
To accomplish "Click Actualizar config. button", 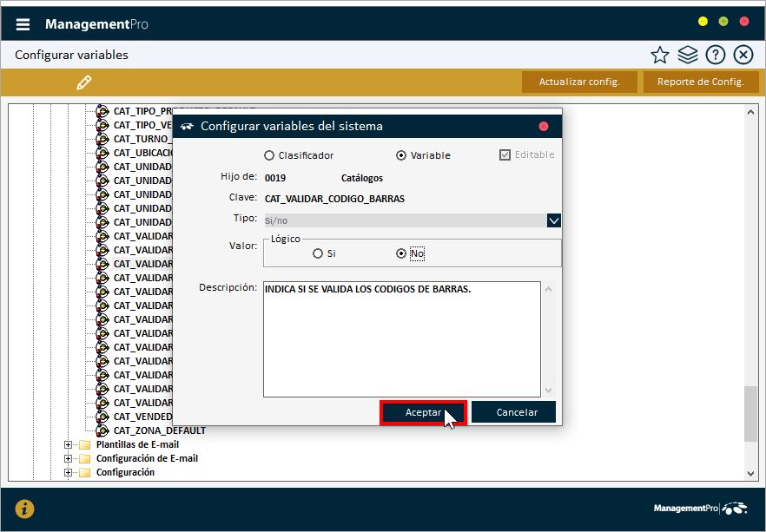I will [x=579, y=82].
